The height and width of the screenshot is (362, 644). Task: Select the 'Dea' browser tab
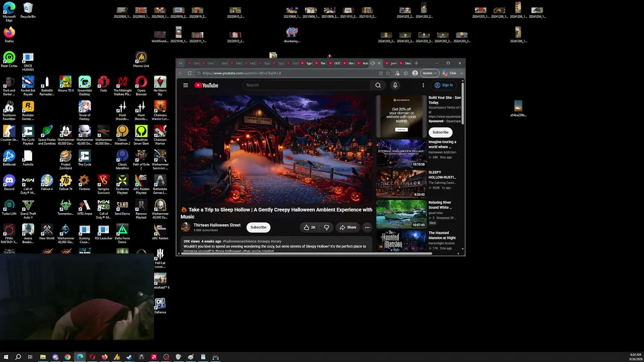pos(405,63)
